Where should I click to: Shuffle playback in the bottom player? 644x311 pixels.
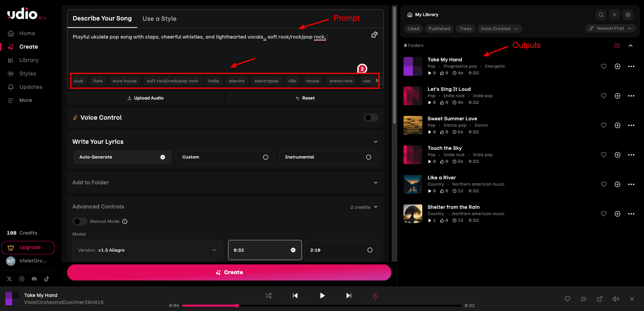268,296
